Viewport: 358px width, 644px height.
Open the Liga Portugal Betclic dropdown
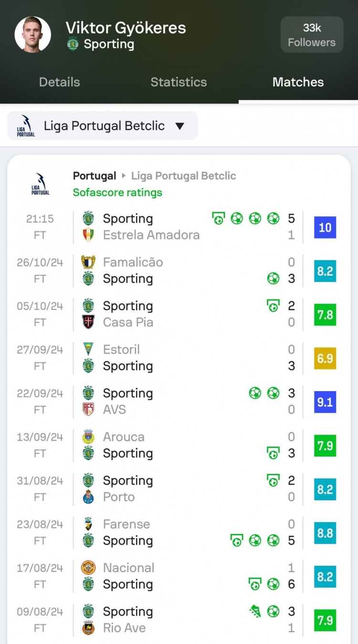coord(103,126)
